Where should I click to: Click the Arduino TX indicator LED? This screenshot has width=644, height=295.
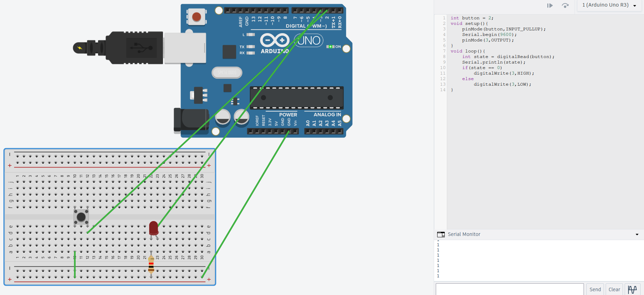[x=251, y=47]
